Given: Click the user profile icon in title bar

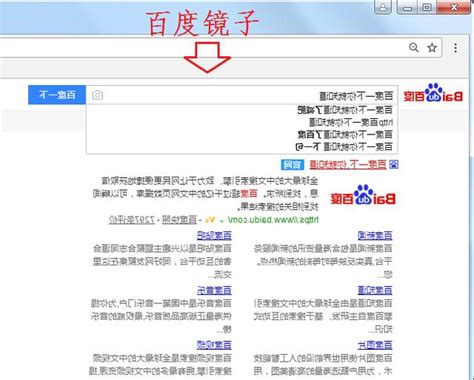Looking at the screenshot, I should tap(383, 7).
